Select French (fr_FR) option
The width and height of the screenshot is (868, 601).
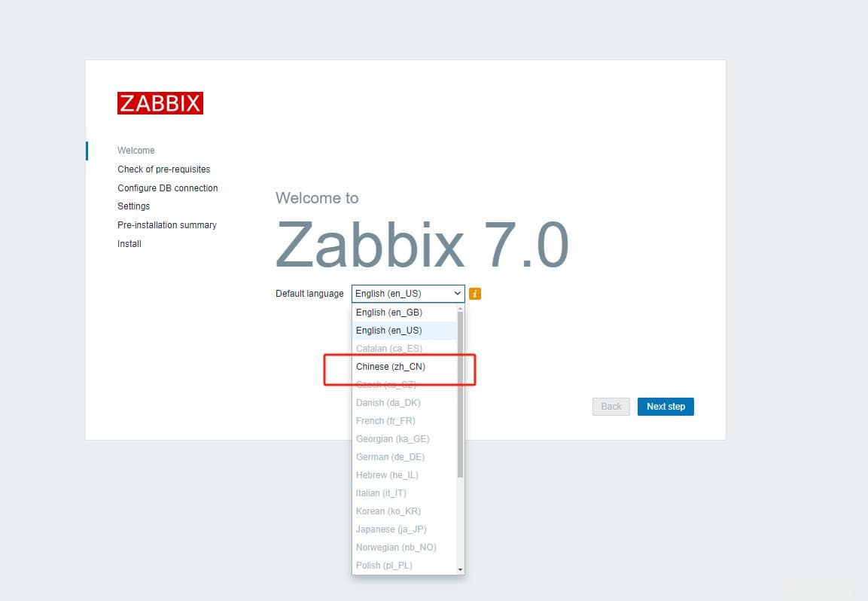pos(405,421)
